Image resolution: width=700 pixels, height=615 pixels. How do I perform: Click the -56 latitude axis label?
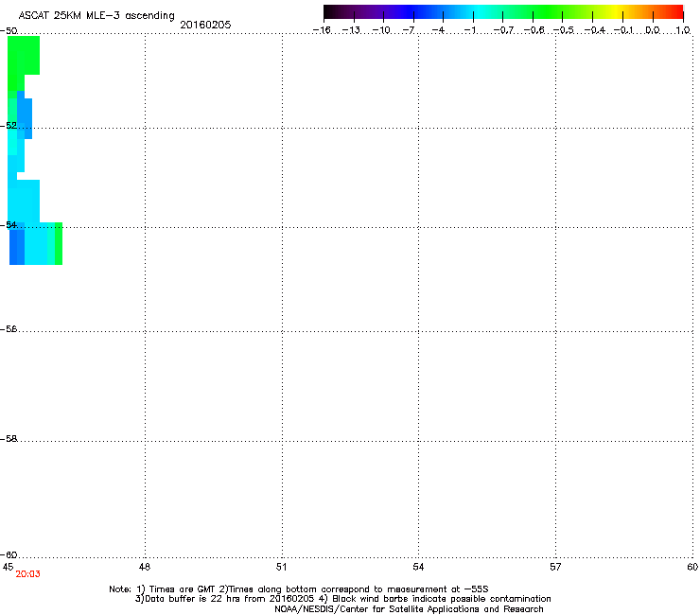[x=9, y=329]
